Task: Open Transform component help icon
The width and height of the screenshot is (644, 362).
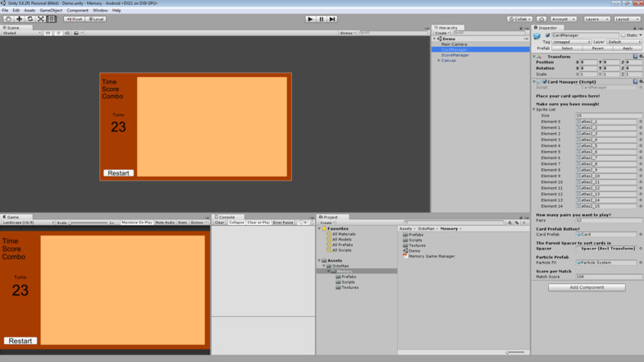Action: pos(635,57)
